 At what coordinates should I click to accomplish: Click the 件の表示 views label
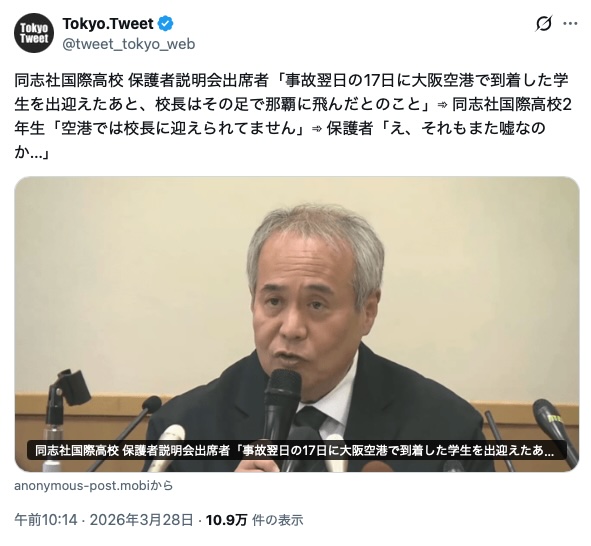277,520
